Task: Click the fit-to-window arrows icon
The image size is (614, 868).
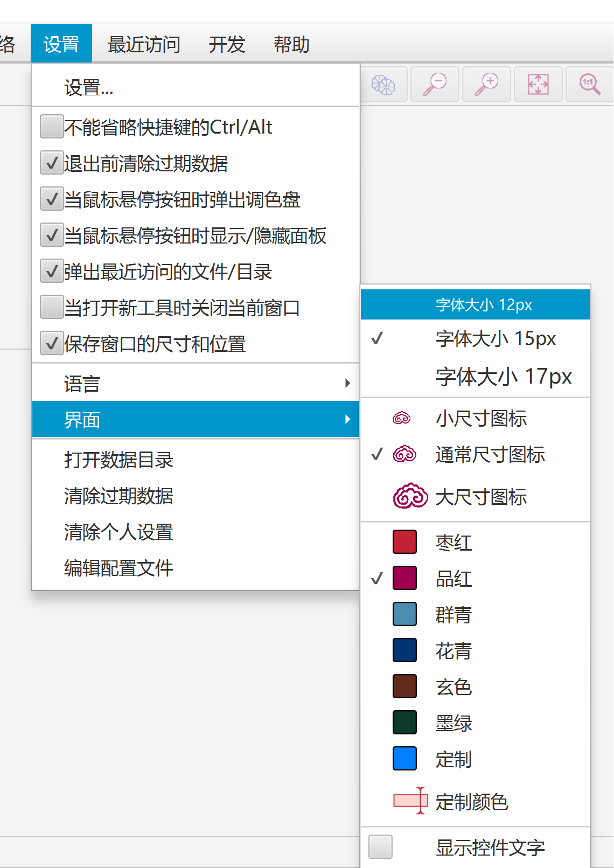Action: click(x=538, y=85)
